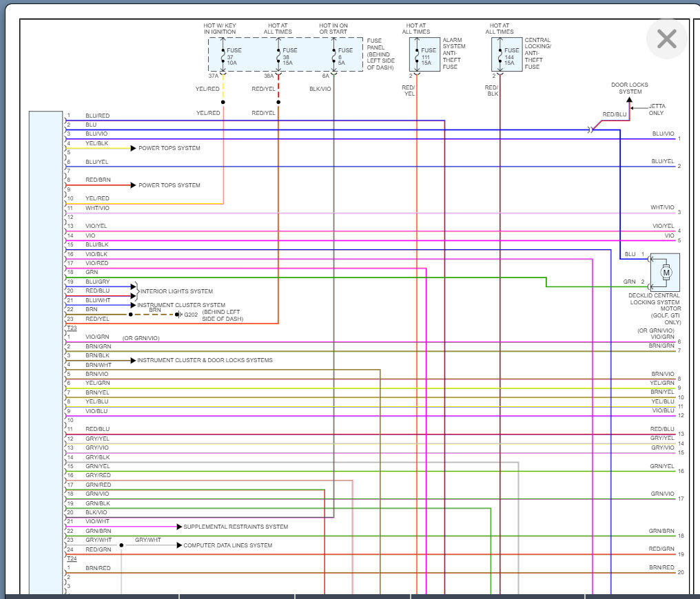Click the Instrument Cluster System arrow

coord(133,305)
